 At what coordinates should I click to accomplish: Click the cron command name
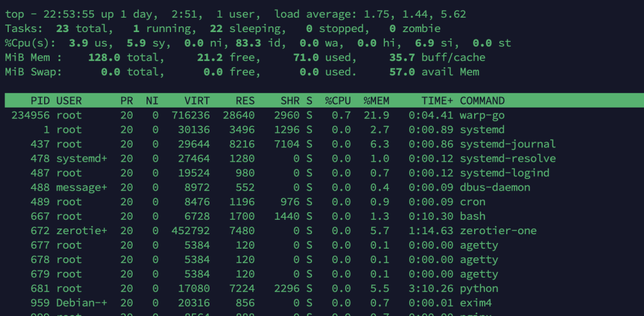tap(472, 202)
